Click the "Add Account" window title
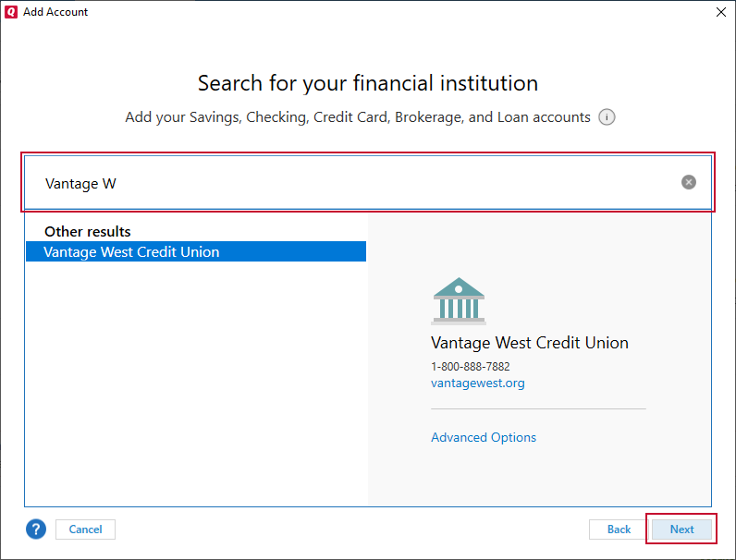Viewport: 736px width, 560px height. tap(55, 12)
